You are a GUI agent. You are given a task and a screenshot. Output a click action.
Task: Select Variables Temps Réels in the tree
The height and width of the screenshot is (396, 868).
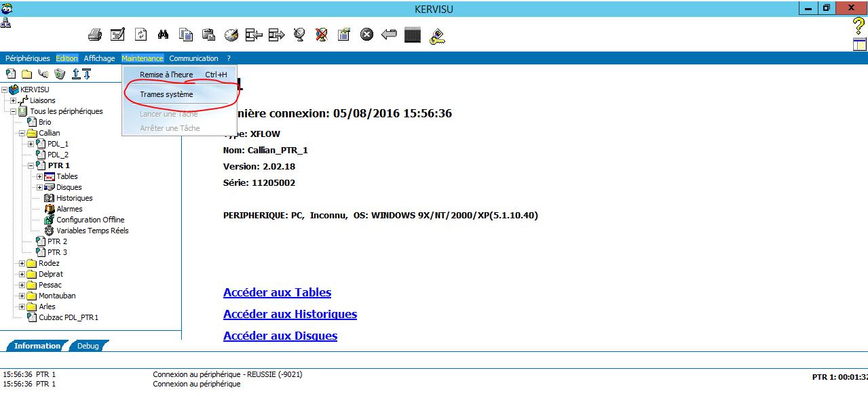pos(92,231)
